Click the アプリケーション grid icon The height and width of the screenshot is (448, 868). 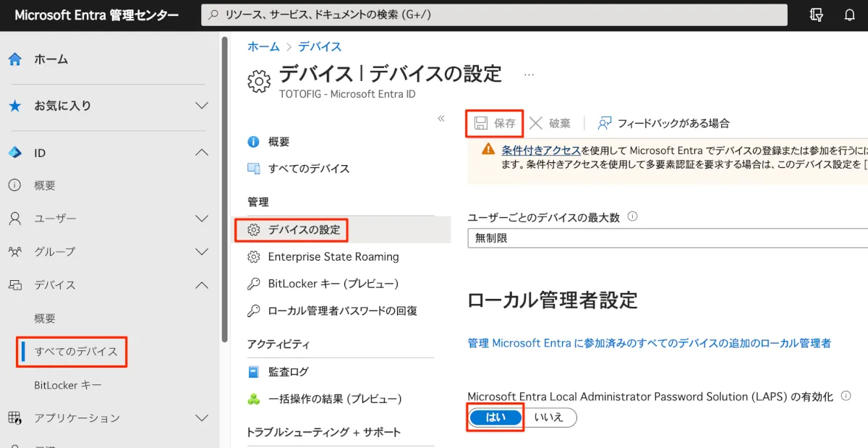coord(15,418)
